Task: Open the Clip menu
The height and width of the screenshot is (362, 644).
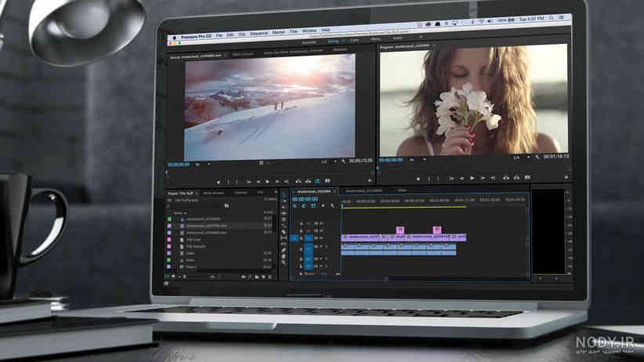Action: pos(241,34)
